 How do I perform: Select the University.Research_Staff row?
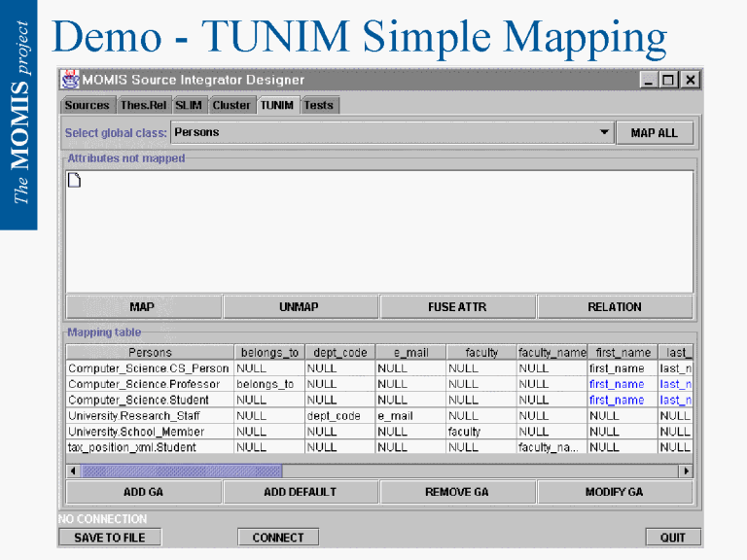147,416
